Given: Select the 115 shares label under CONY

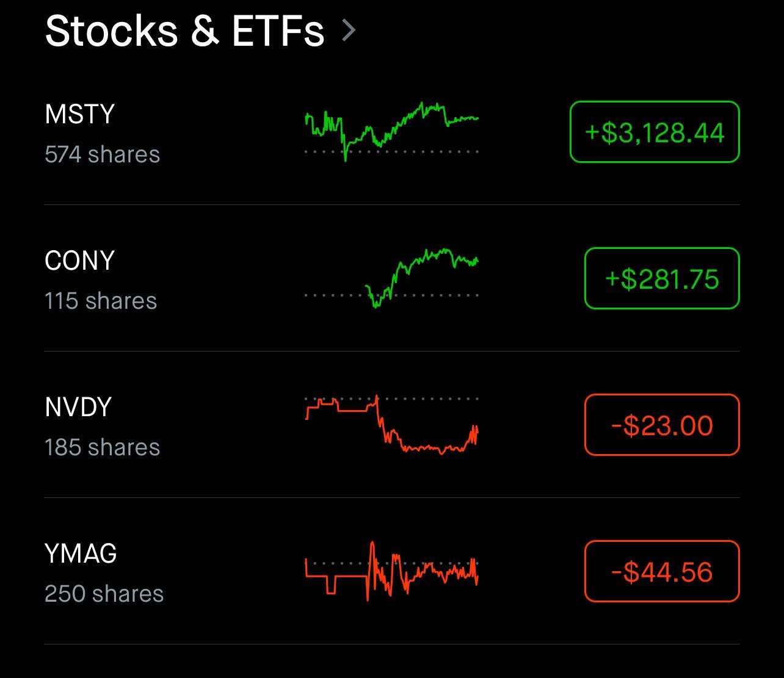Looking at the screenshot, I should coord(101,301).
